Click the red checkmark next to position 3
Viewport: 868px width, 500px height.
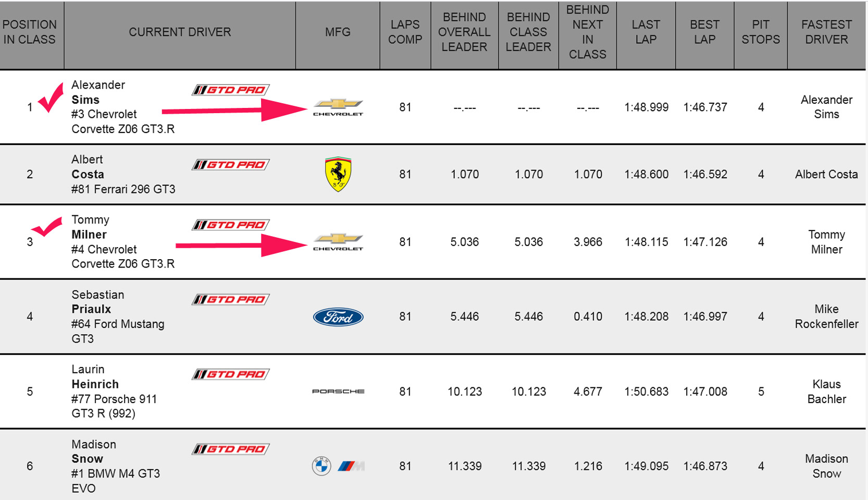point(47,227)
